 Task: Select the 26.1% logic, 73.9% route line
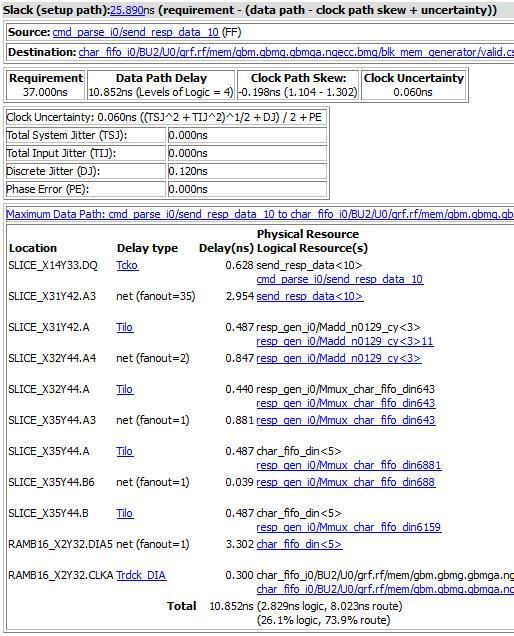click(x=323, y=621)
